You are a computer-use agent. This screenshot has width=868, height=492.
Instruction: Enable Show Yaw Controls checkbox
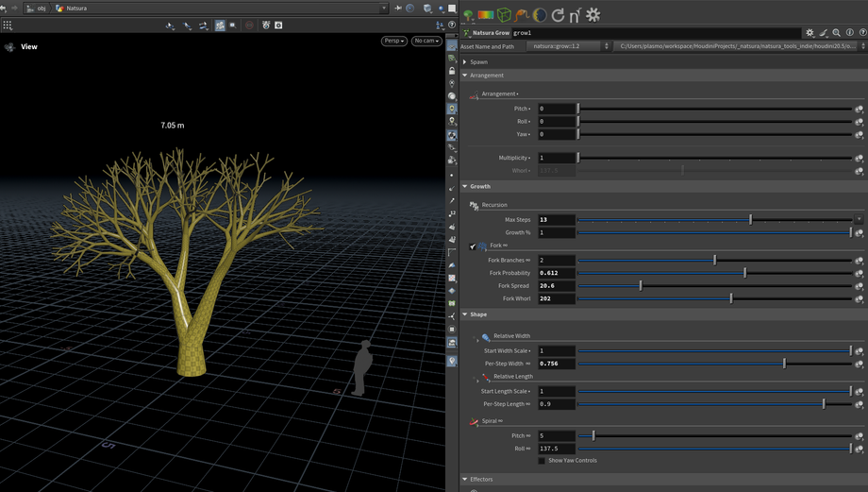click(542, 461)
